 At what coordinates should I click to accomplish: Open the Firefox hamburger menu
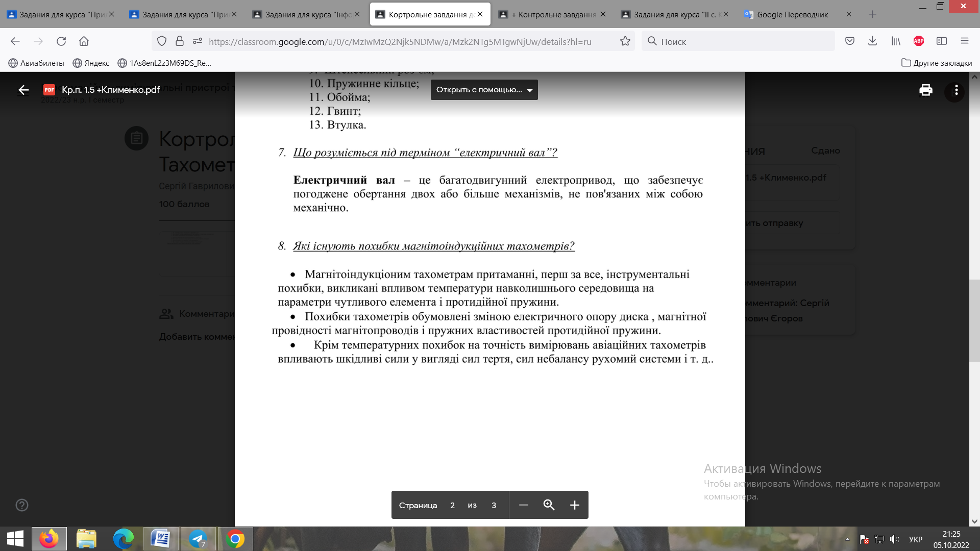964,41
